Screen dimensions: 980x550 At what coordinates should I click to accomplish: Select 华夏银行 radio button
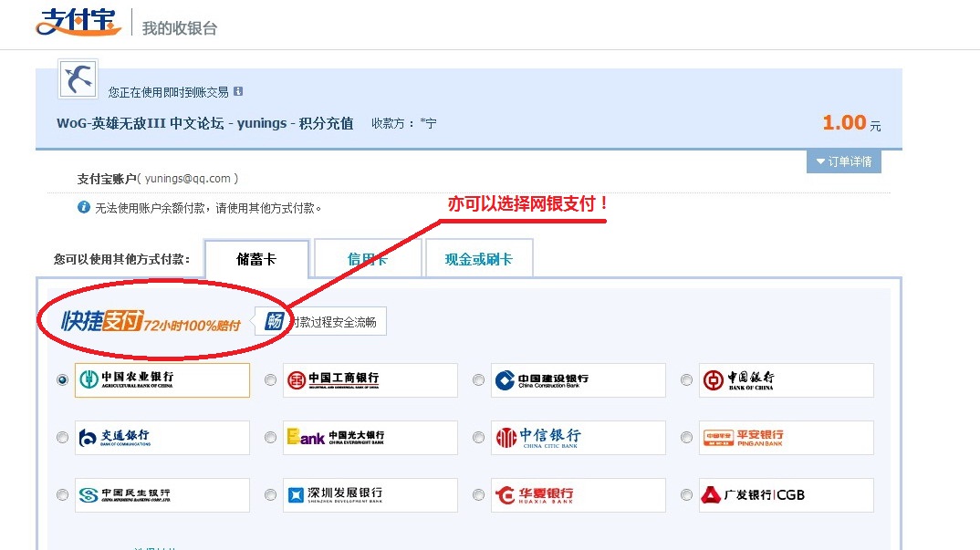479,495
